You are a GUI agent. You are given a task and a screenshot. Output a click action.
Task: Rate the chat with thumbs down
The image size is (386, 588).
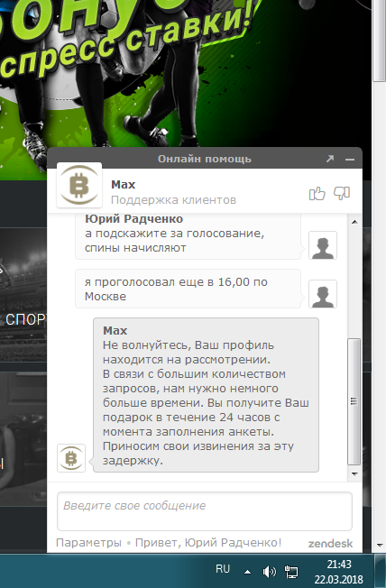click(x=342, y=194)
